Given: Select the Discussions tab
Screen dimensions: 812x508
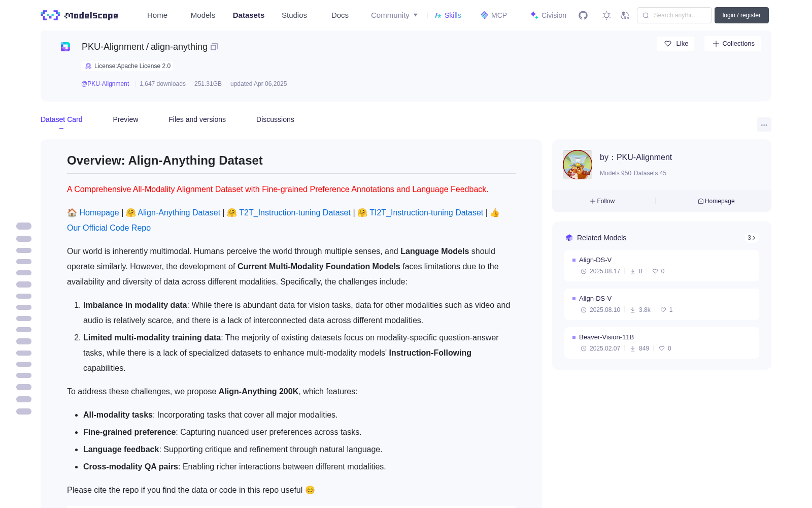Looking at the screenshot, I should click(275, 119).
